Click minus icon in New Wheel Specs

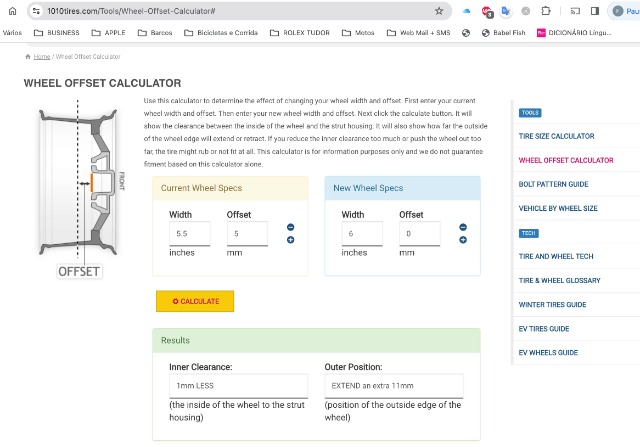[463, 227]
